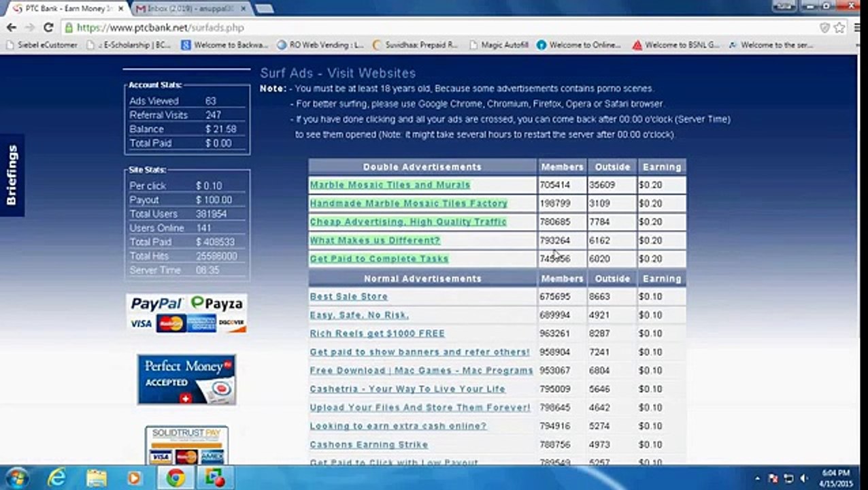Click the Double Advertisements table header

[x=422, y=167]
